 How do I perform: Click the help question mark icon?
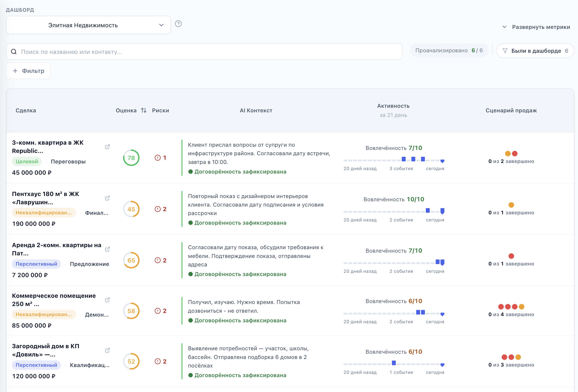178,24
